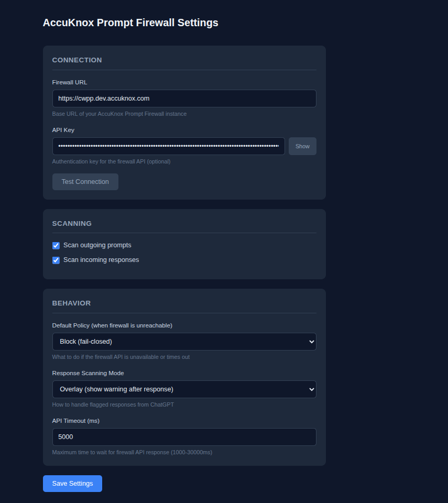Viewport: 448px width, 503px height.
Task: Click the 'API Key' label
Action: pyautogui.click(x=63, y=130)
